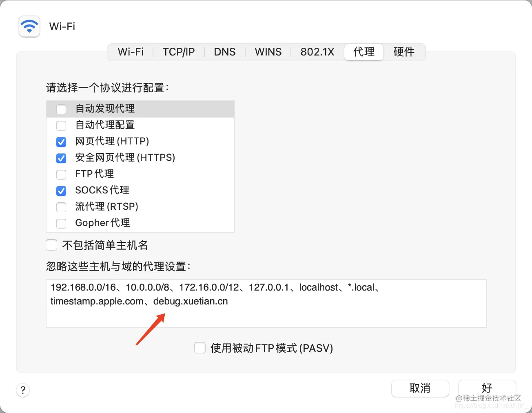
Task: Select the 代理 tab
Action: (x=364, y=52)
